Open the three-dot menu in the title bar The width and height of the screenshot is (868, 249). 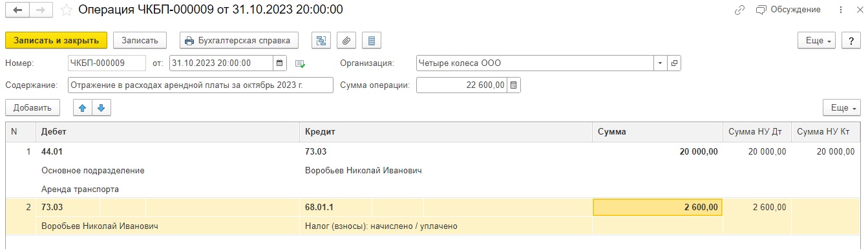(840, 10)
